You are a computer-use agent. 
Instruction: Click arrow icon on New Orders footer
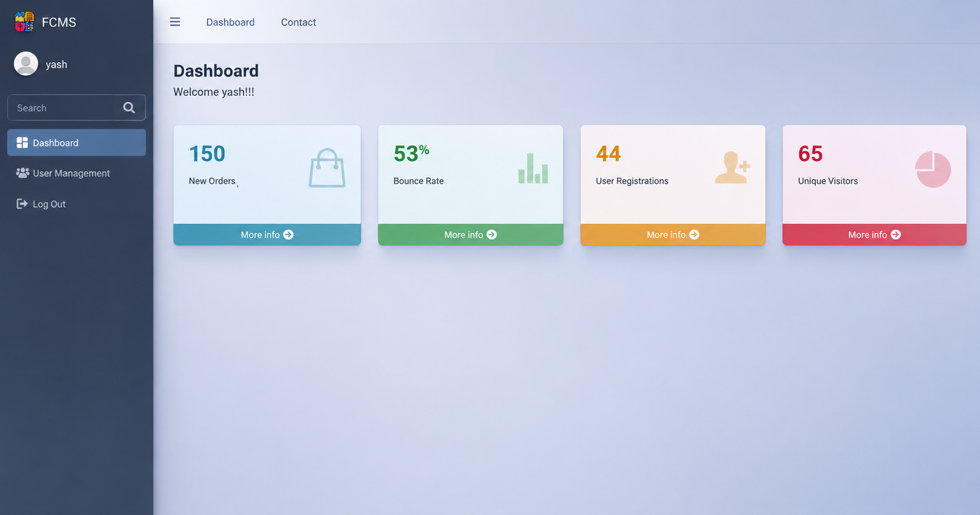coord(288,235)
